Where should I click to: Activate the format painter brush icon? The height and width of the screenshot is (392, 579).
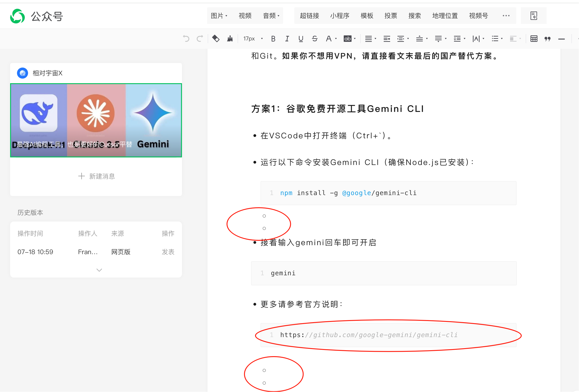(x=230, y=39)
